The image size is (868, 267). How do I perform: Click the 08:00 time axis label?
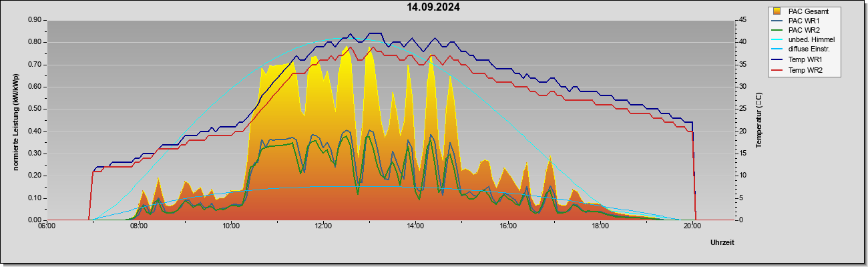[x=139, y=226]
